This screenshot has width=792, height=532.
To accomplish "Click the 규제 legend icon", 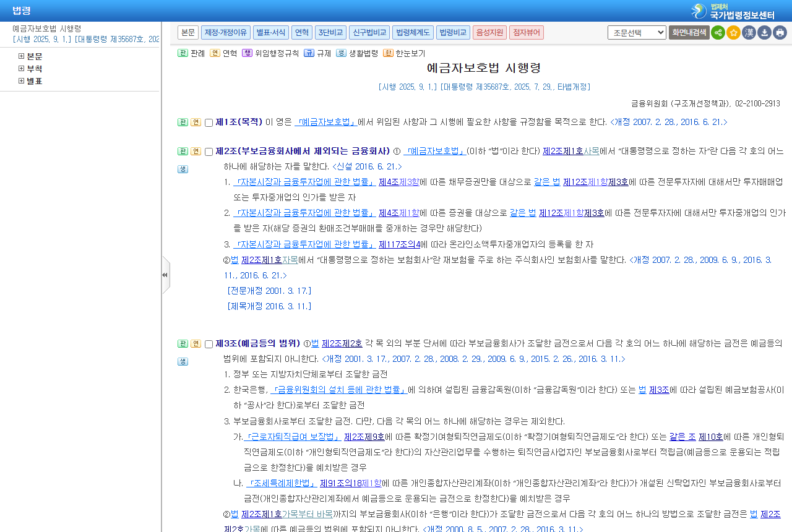I will coord(309,53).
